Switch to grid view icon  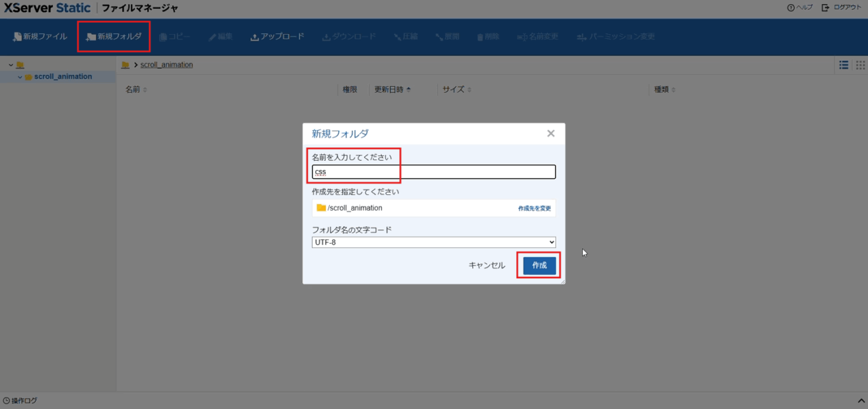860,65
